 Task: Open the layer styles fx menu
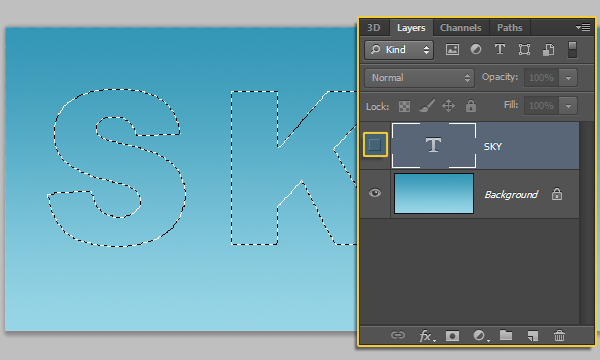tap(426, 336)
